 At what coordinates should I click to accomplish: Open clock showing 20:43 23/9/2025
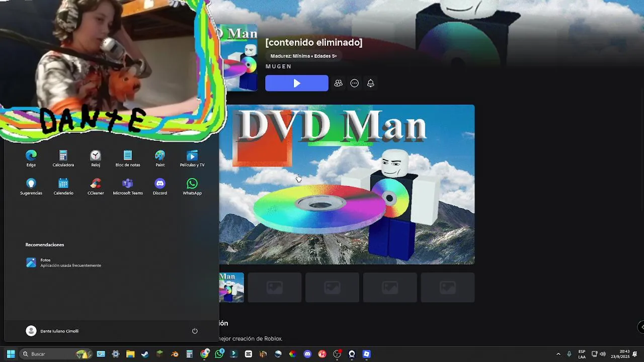pyautogui.click(x=620, y=354)
